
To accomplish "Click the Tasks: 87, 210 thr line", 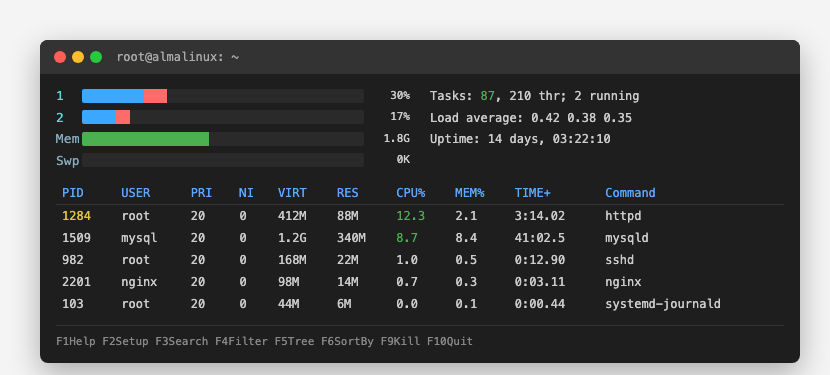I will tap(535, 96).
